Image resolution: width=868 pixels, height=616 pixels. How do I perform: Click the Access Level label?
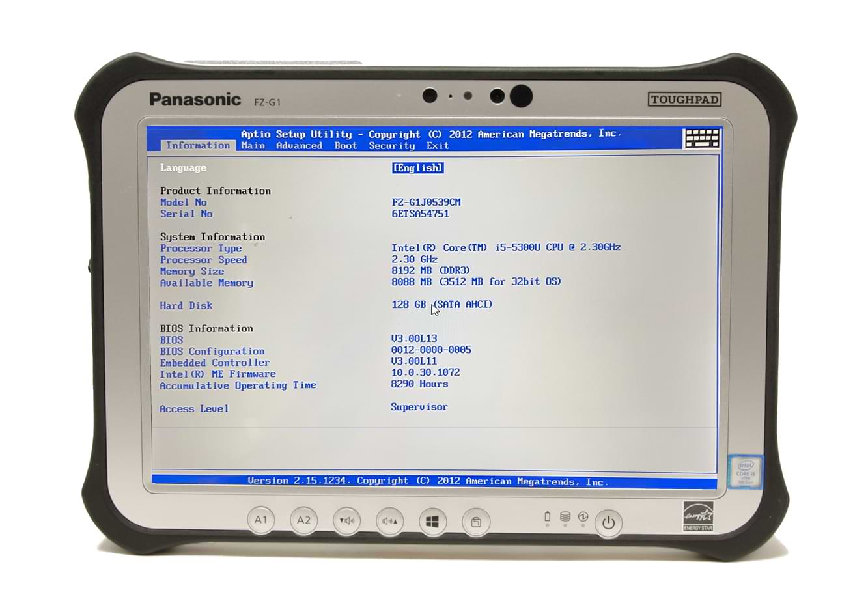tap(194, 409)
